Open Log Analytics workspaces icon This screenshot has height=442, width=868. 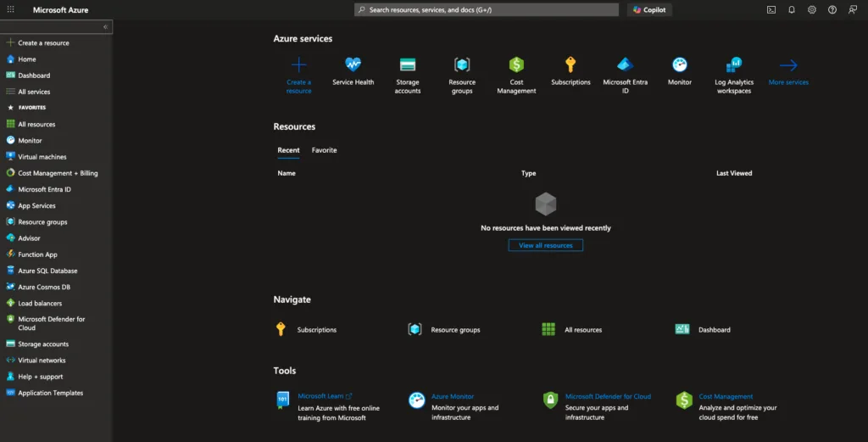[734, 65]
